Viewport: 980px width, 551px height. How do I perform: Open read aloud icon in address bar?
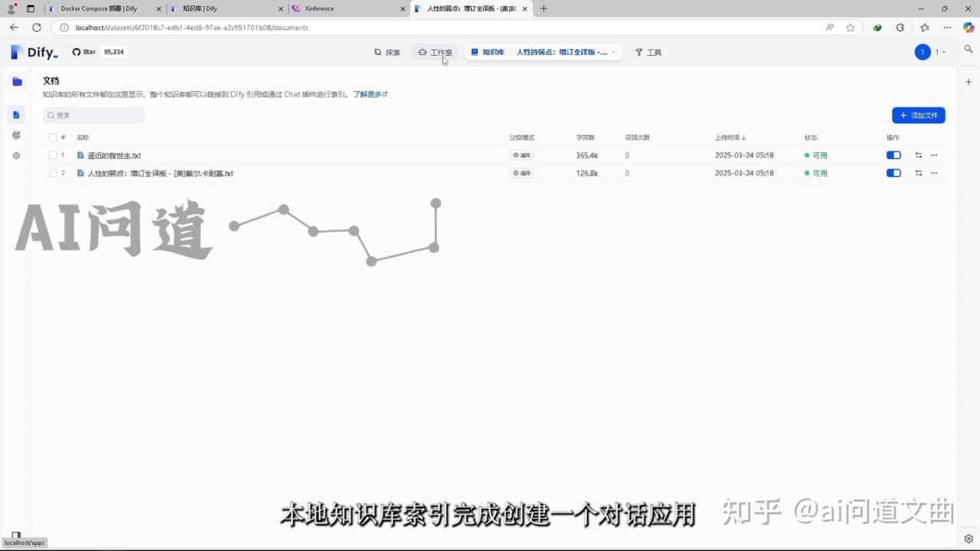(x=830, y=28)
